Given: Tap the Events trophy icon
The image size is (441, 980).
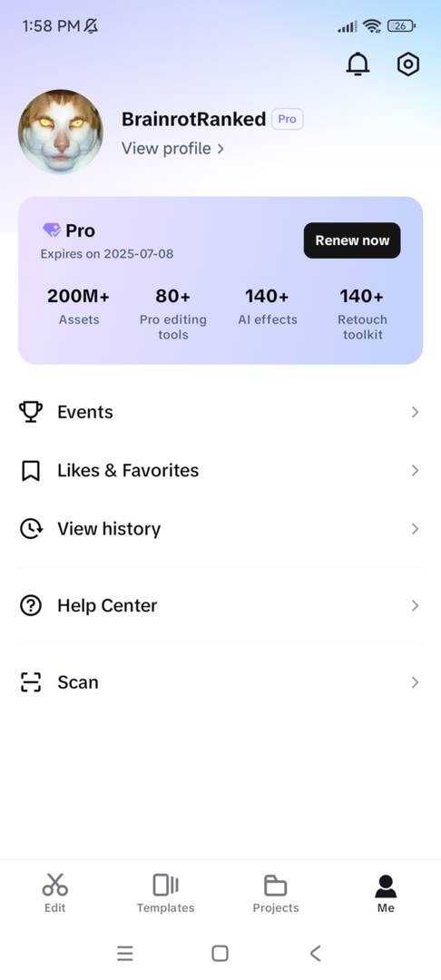Looking at the screenshot, I should (x=31, y=412).
